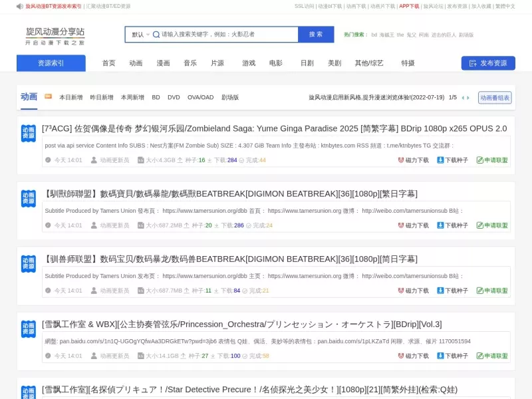Focus the search keyword input field

coord(229,35)
